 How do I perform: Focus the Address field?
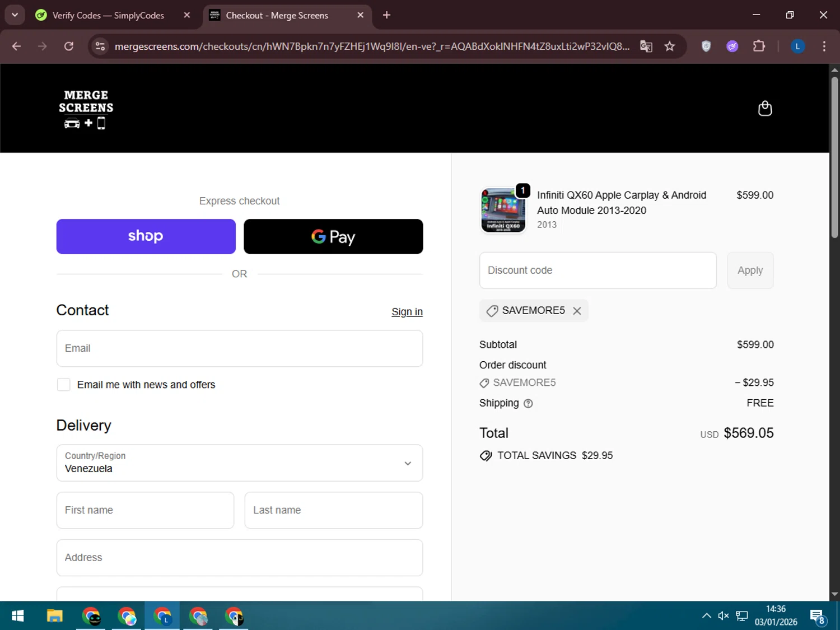coord(240,558)
